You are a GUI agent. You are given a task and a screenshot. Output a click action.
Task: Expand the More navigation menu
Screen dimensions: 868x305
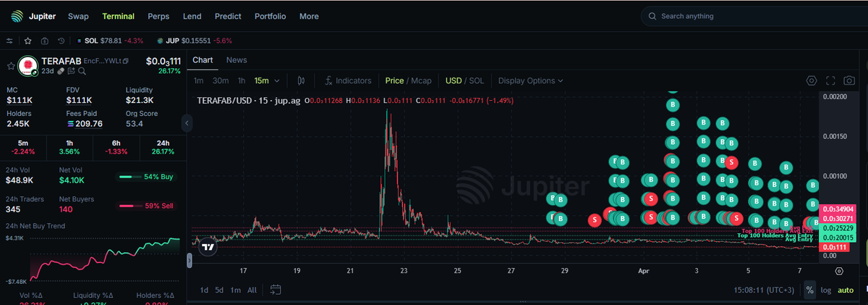pos(309,16)
